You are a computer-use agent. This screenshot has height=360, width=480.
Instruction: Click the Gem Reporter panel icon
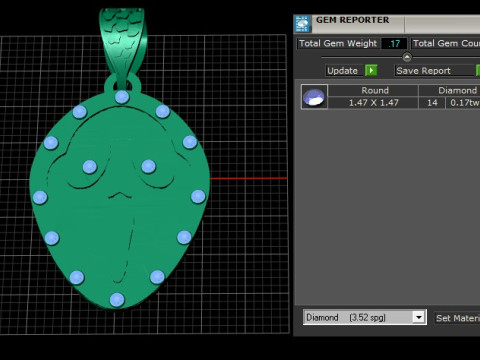coord(303,24)
